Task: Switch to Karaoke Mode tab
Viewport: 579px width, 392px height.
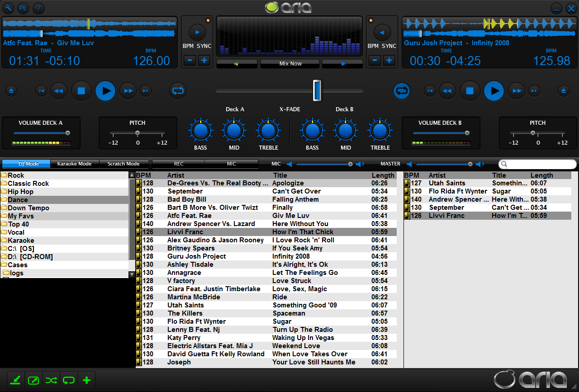Action: [74, 164]
